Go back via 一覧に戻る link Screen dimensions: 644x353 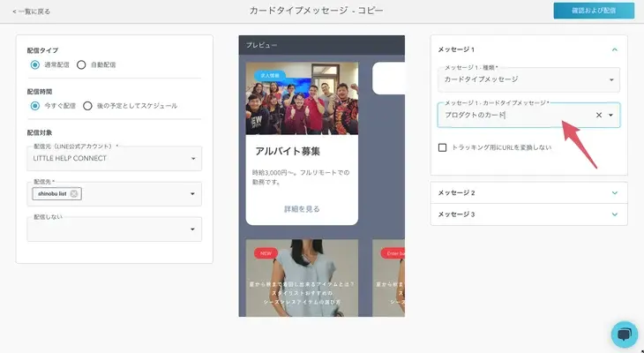click(32, 11)
